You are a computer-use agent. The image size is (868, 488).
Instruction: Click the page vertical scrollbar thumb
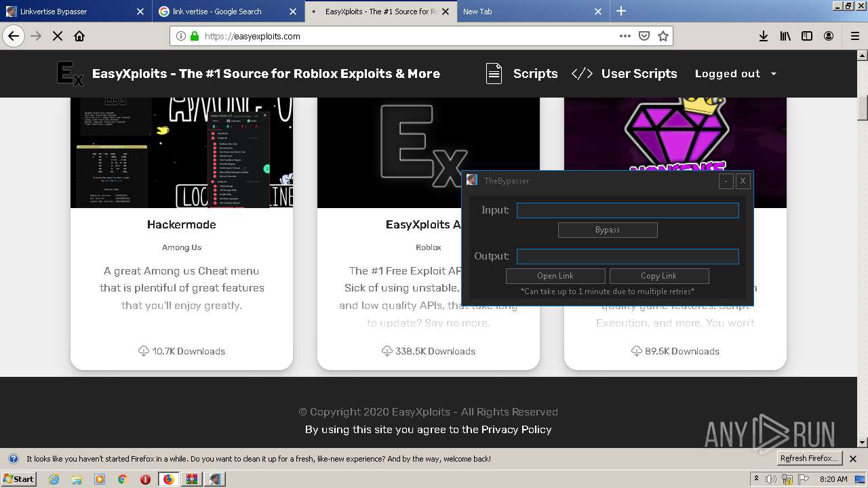coord(863,108)
